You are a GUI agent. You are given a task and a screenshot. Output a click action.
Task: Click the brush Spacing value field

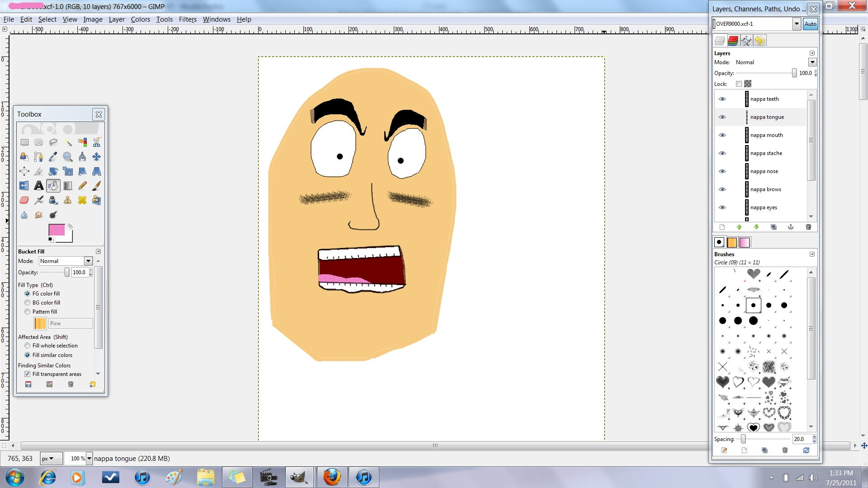pos(802,439)
